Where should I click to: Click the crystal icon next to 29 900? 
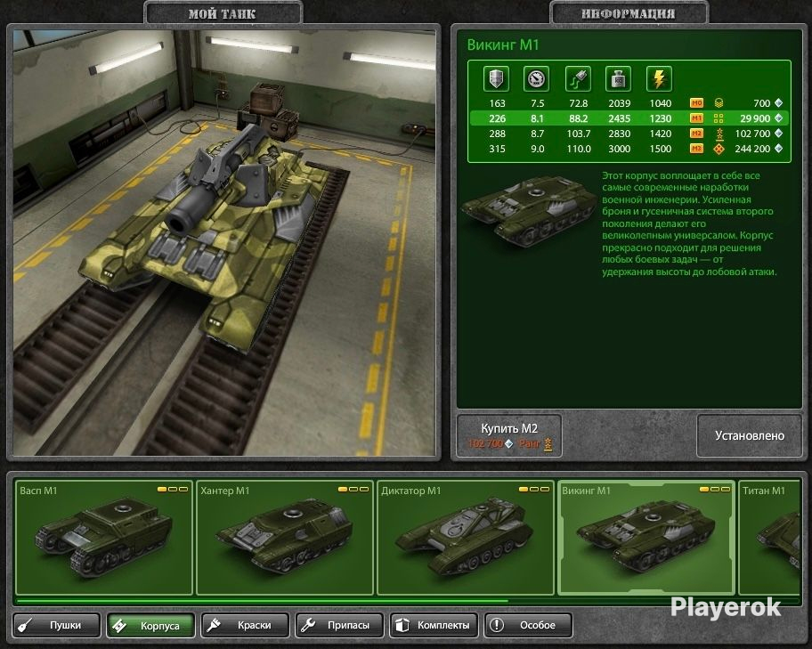coord(778,118)
